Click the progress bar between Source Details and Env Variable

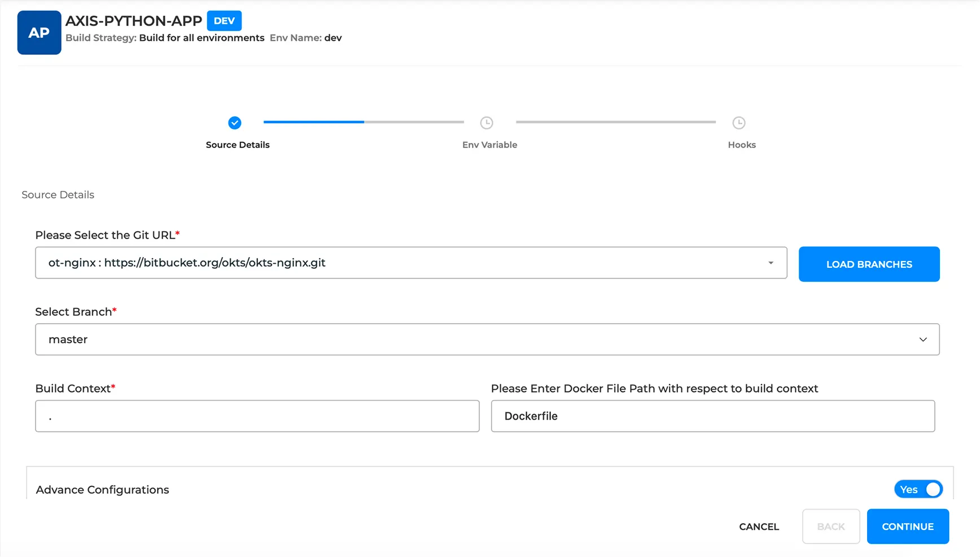[x=364, y=122]
